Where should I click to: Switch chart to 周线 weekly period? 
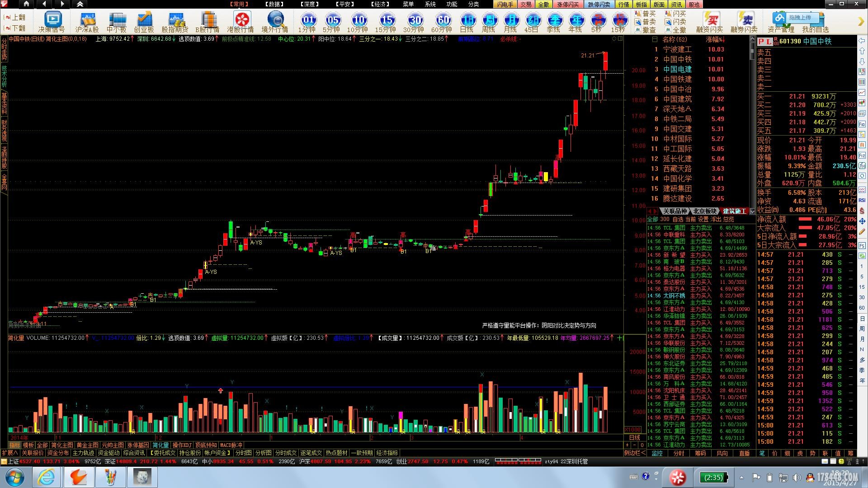tap(489, 22)
